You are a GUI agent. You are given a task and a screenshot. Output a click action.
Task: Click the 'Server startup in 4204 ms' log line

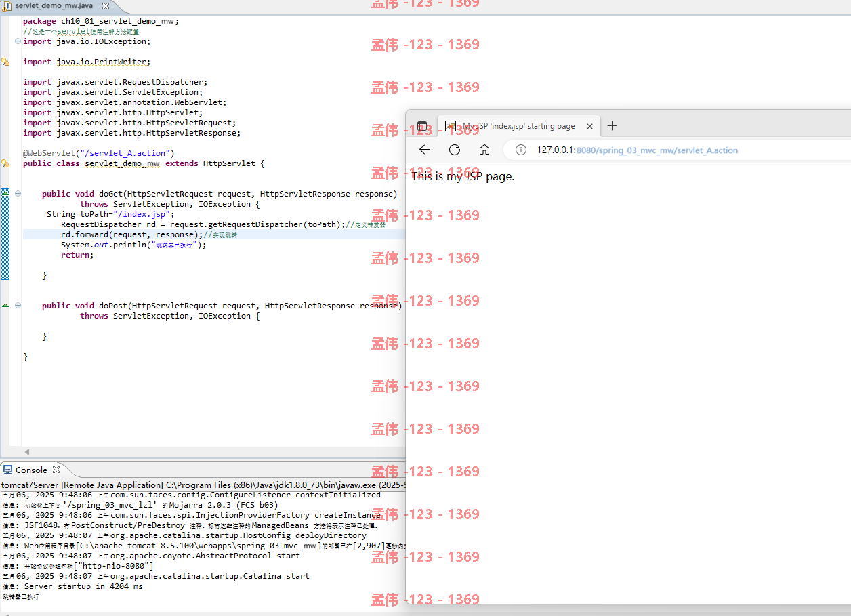72,586
